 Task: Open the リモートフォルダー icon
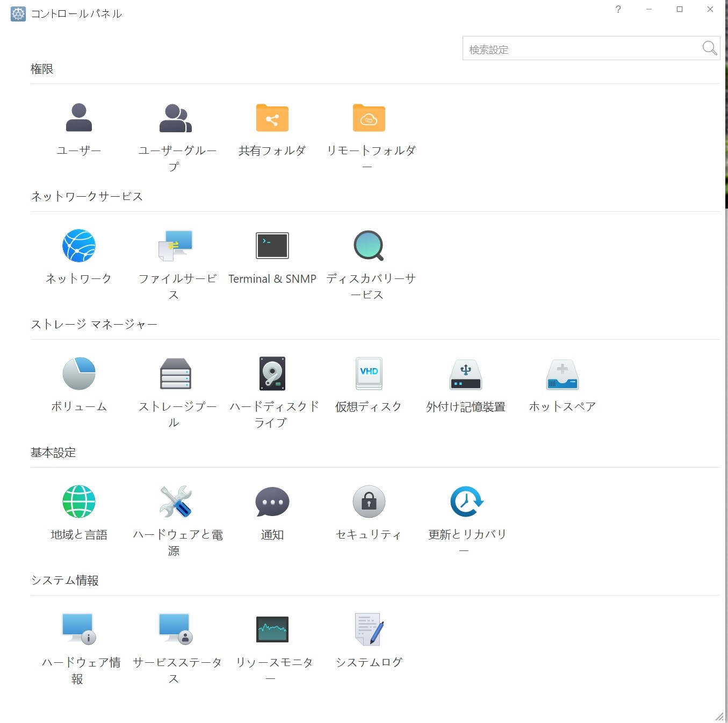[x=369, y=118]
